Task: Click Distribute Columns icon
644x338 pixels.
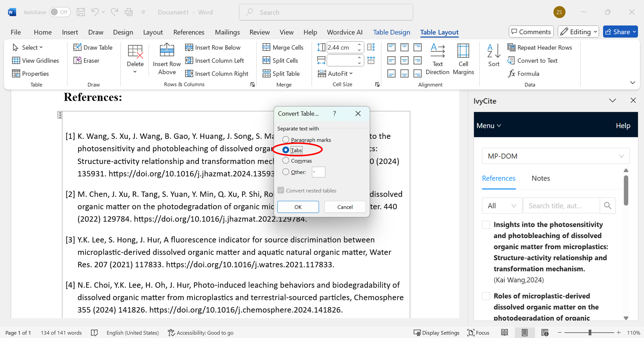Action: pyautogui.click(x=371, y=60)
